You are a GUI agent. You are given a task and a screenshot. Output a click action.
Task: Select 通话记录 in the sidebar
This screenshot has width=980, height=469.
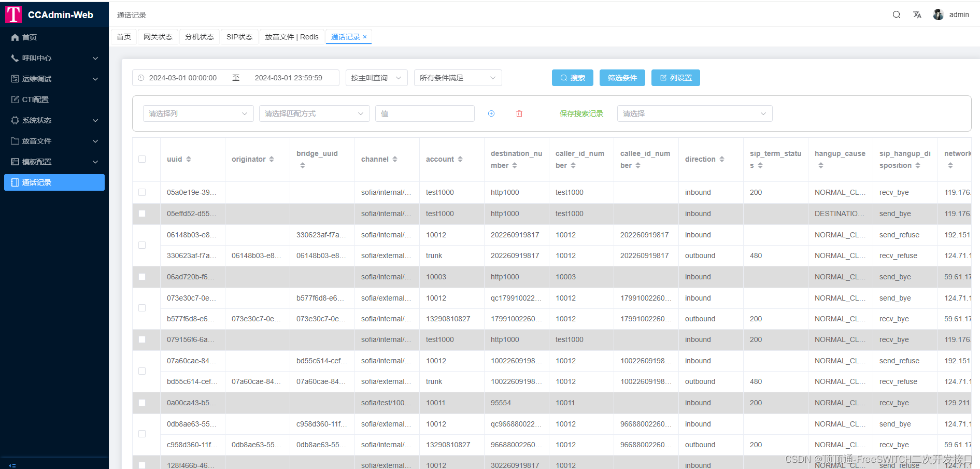click(54, 182)
